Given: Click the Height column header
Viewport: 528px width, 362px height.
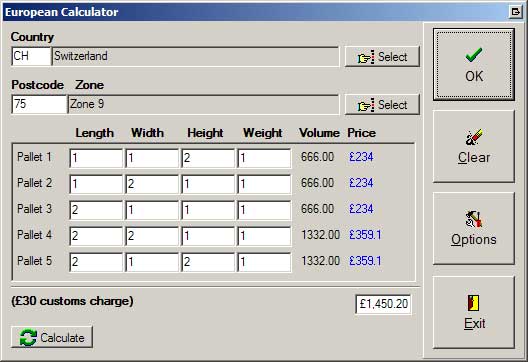Looking at the screenshot, I should coord(205,133).
